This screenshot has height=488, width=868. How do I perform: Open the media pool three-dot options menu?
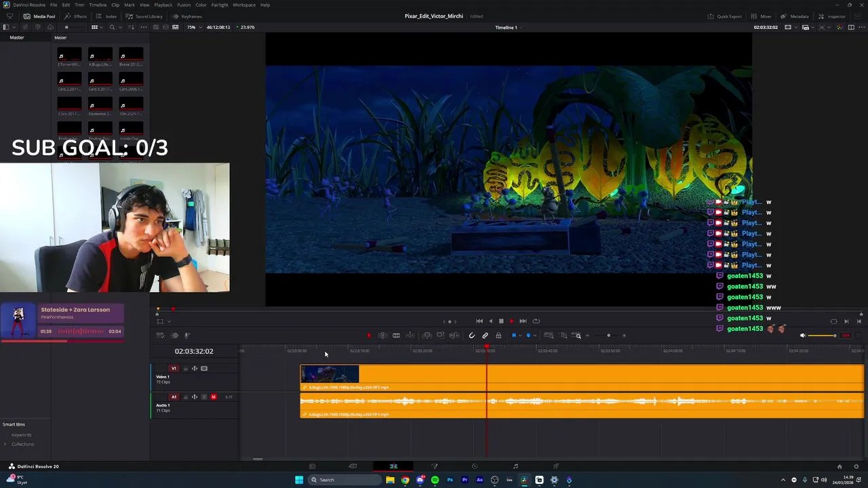(x=144, y=27)
